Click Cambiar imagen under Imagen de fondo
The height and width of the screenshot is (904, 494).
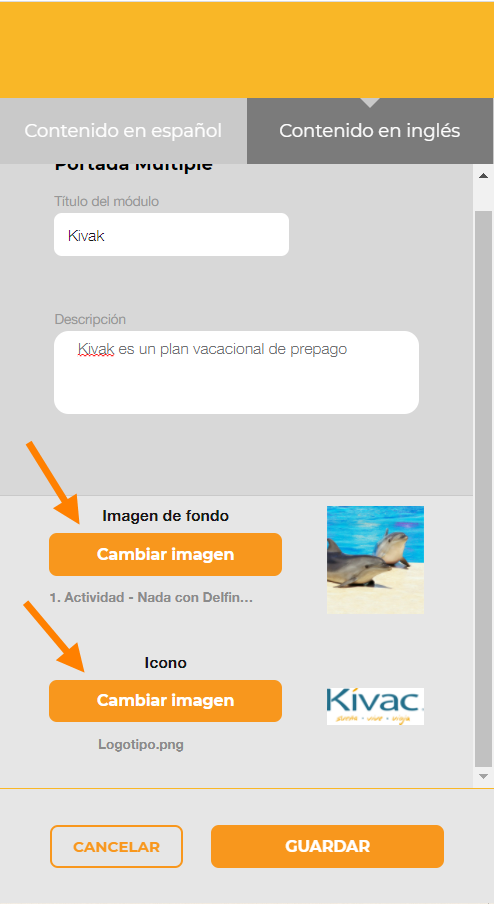(165, 555)
